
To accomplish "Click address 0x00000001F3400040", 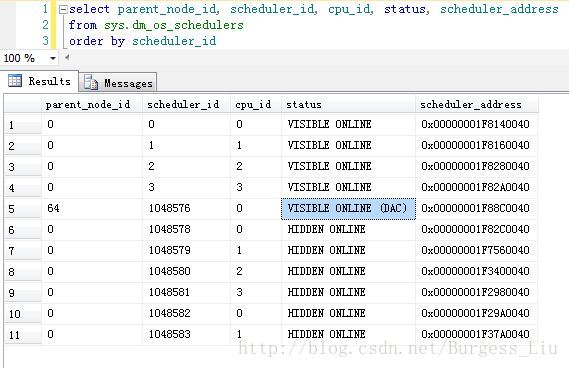I will click(475, 271).
